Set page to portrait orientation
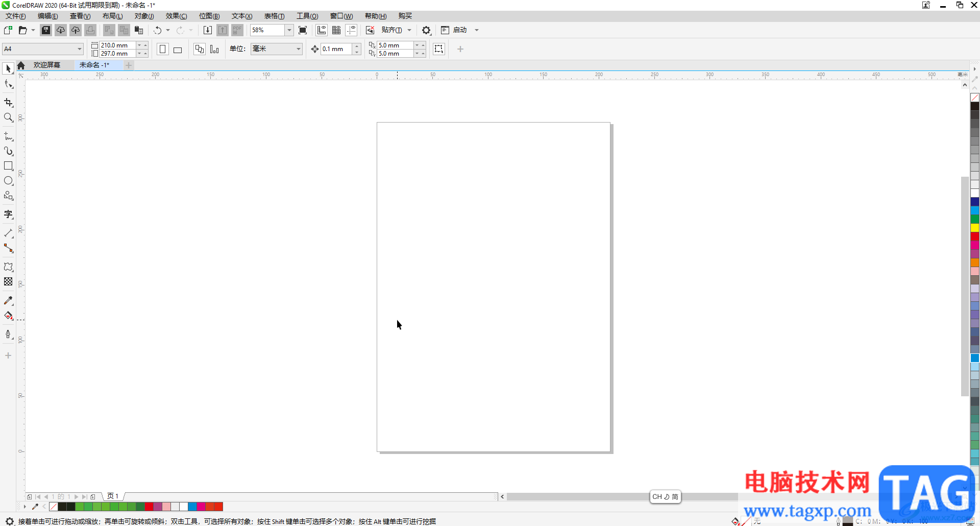980x526 pixels. pos(163,49)
